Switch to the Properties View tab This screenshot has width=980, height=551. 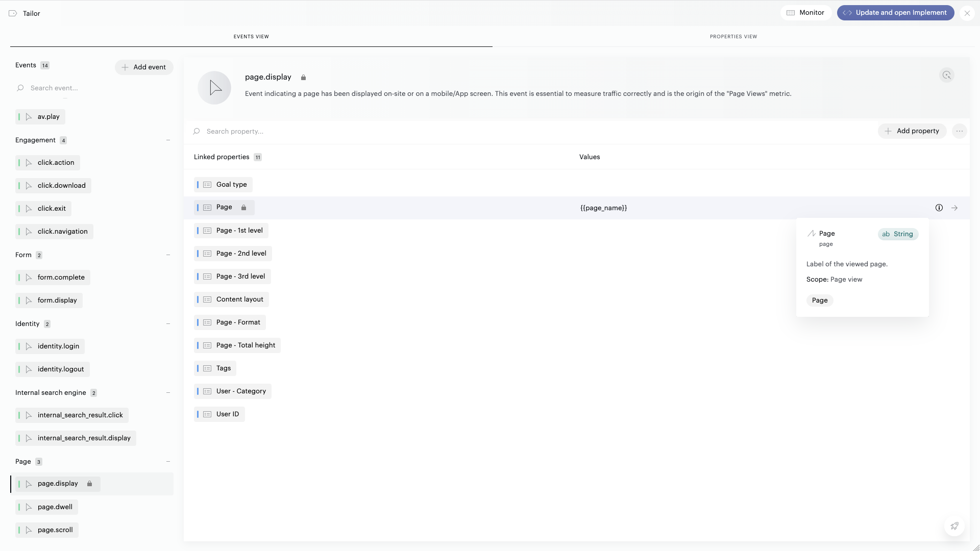click(733, 37)
